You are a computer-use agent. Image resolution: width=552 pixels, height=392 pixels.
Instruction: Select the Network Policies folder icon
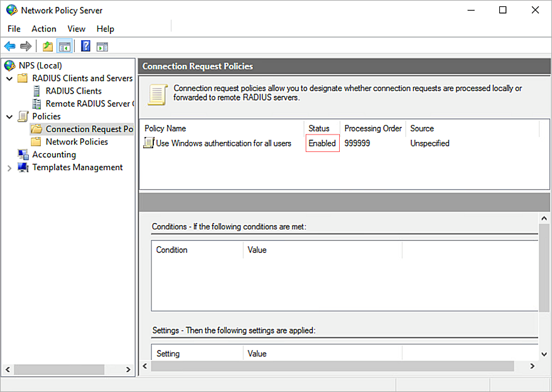[36, 141]
